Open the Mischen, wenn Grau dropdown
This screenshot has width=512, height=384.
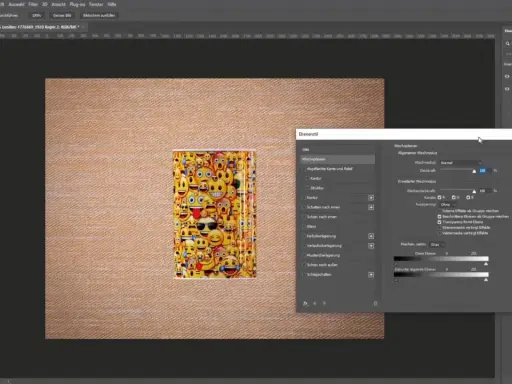tap(437, 245)
